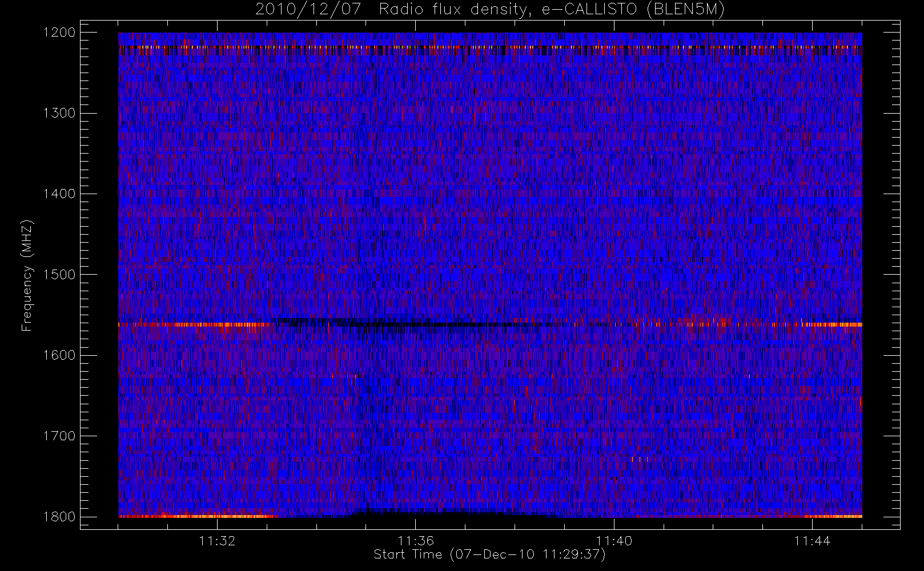Select the 1800 frequency axis label

point(59,517)
